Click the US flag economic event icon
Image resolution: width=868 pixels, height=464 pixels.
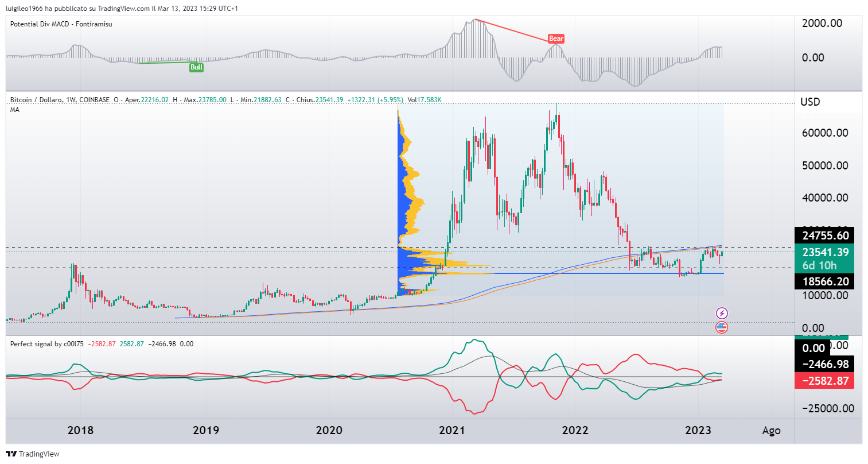[x=722, y=327]
